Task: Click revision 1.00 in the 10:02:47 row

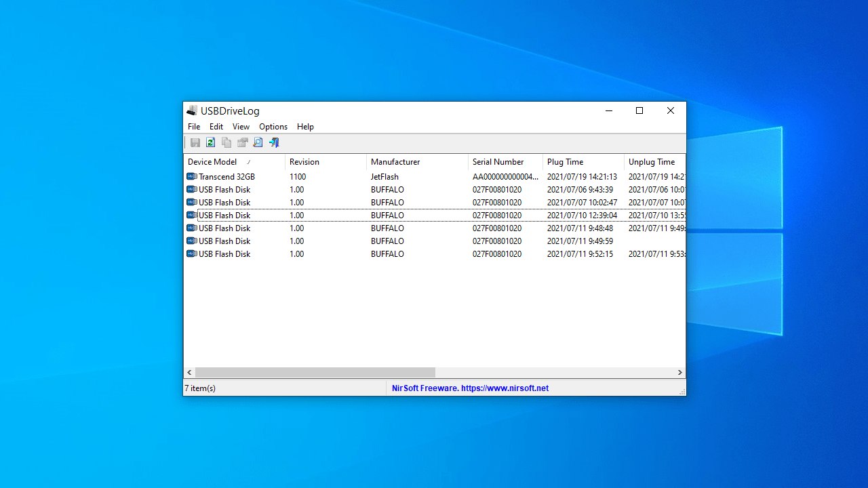Action: coord(296,203)
